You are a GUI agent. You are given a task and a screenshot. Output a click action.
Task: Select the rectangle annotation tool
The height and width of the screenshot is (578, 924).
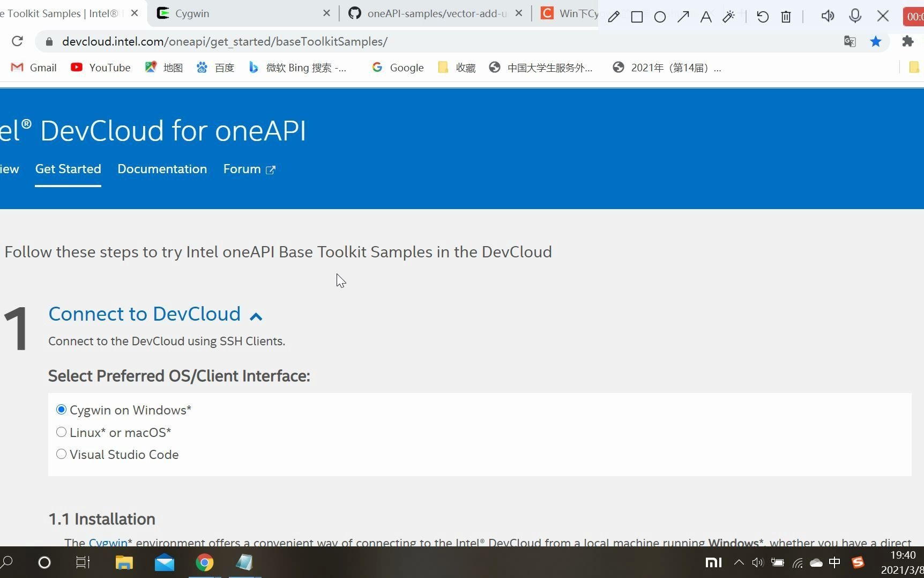637,17
